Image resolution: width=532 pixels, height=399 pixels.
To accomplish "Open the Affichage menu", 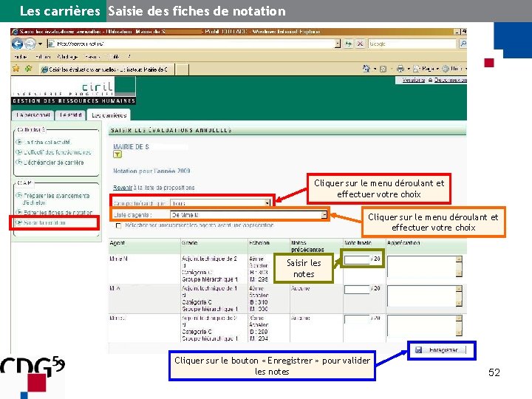I will pos(67,57).
